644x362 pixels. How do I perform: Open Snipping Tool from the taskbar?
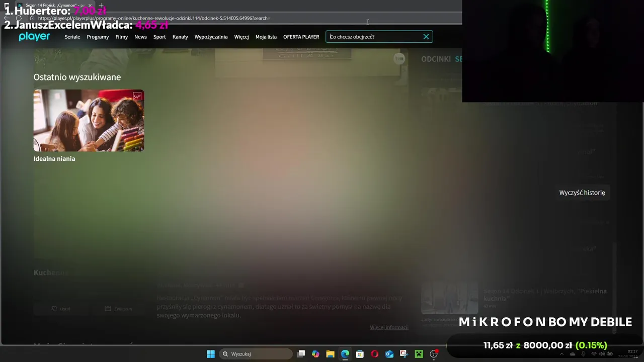(404, 354)
